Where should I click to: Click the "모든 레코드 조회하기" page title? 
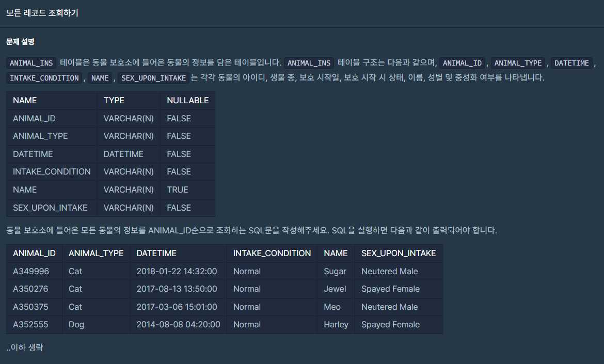click(x=42, y=13)
